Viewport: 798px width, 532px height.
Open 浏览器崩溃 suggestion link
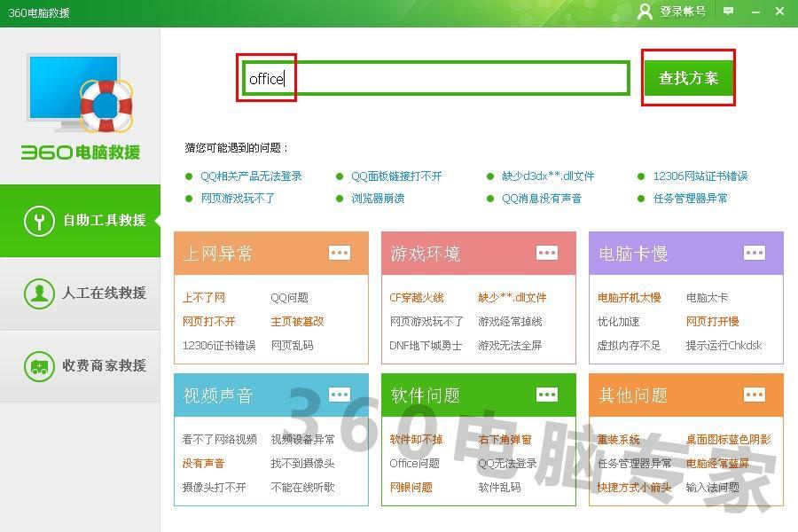click(378, 198)
